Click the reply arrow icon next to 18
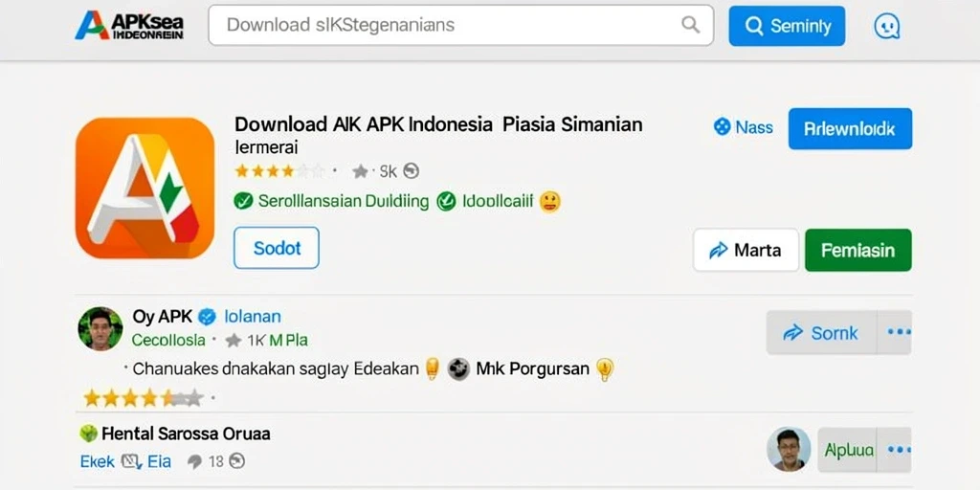This screenshot has width=980, height=490. pyautogui.click(x=195, y=462)
